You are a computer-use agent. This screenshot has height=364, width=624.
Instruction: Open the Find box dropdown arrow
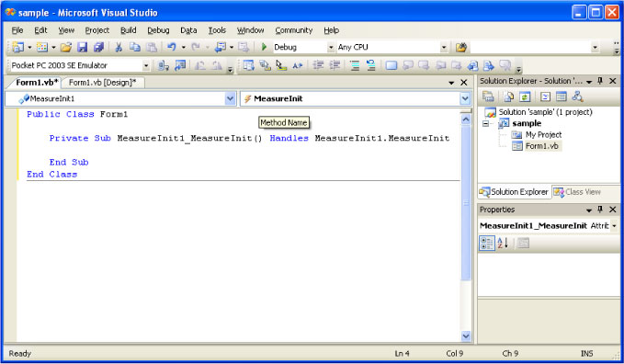[595, 48]
